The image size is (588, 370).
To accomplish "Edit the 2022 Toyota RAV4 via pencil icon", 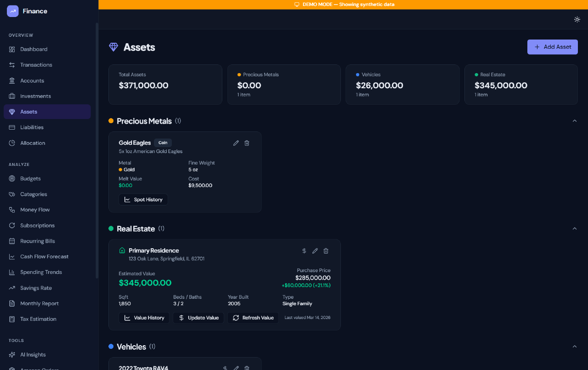I will tap(236, 368).
